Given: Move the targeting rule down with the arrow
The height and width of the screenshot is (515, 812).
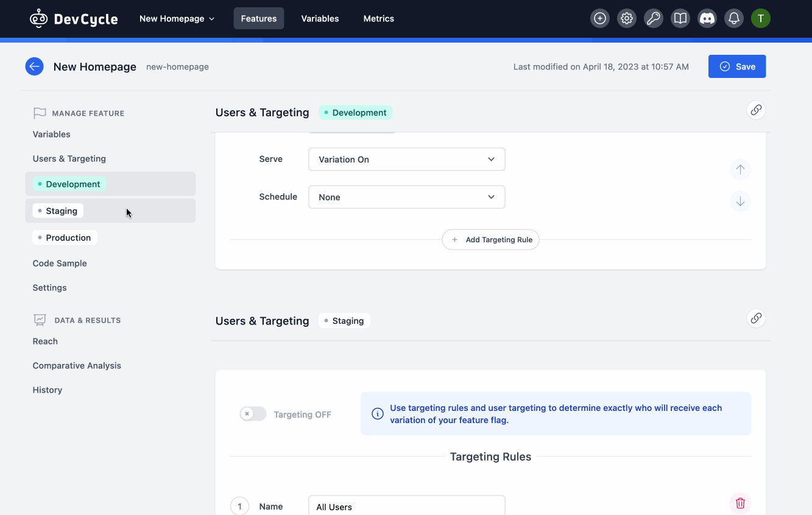Looking at the screenshot, I should point(740,201).
